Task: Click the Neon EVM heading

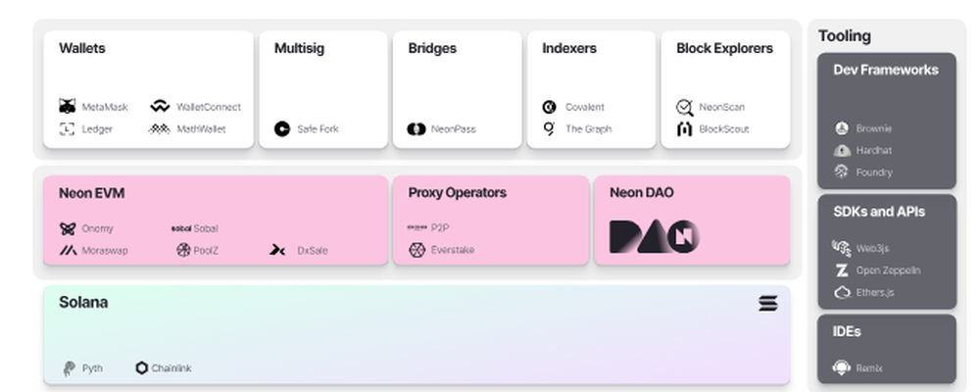Action: pyautogui.click(x=91, y=193)
